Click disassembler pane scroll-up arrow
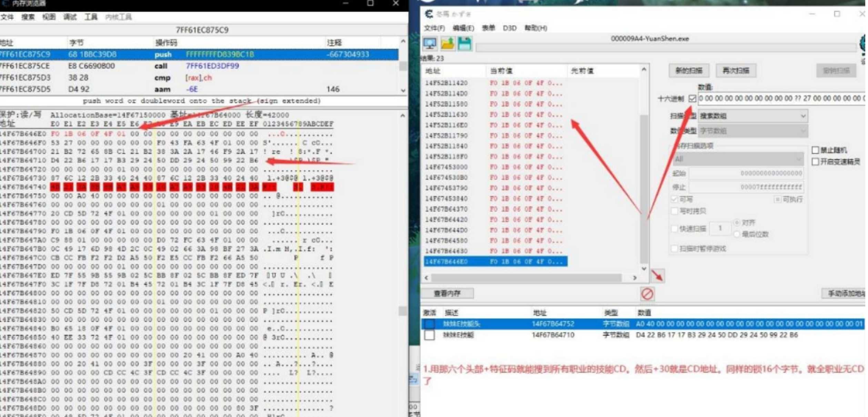The image size is (868, 417). tap(403, 41)
